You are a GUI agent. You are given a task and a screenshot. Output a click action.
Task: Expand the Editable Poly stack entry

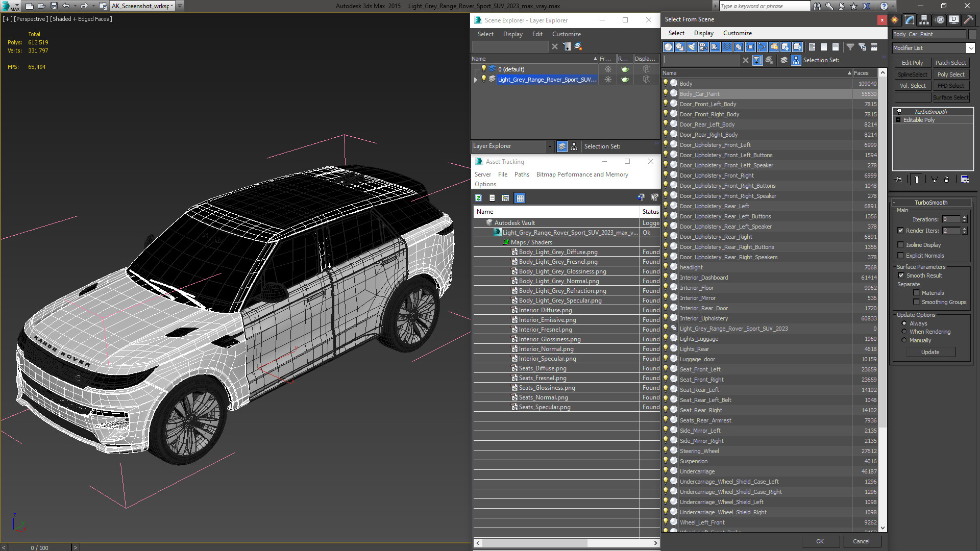898,120
